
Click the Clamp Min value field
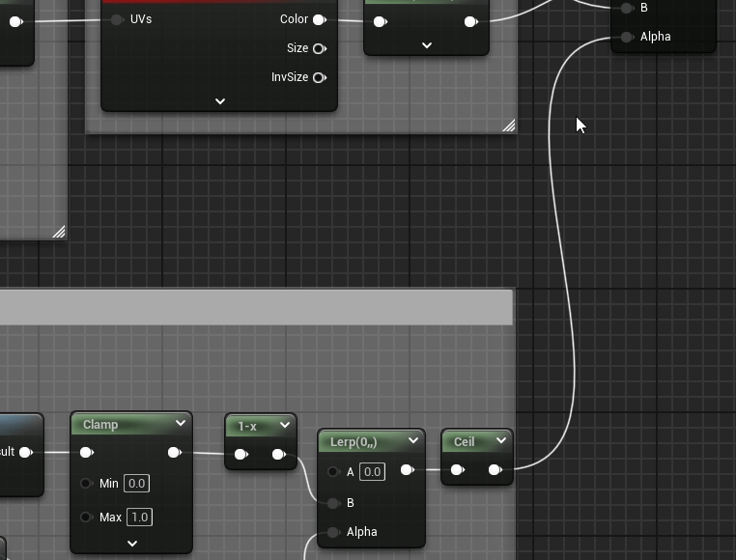(x=136, y=484)
